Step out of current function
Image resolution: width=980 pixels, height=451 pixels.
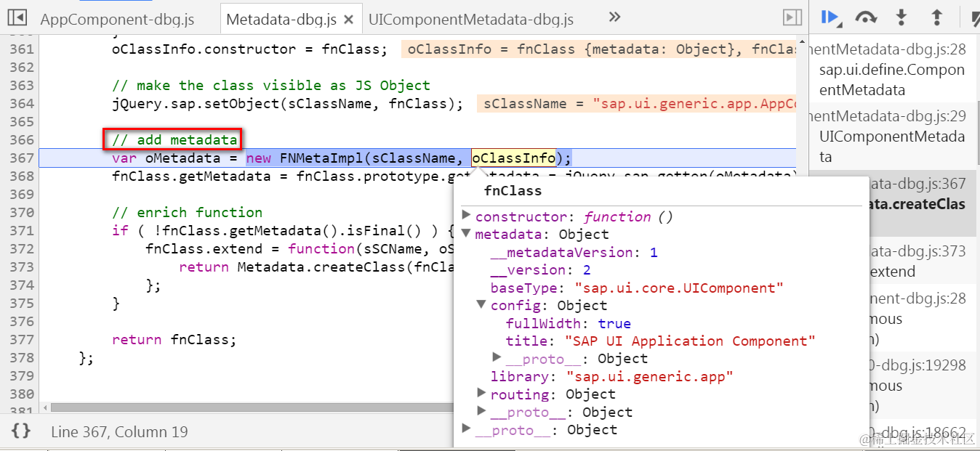pyautogui.click(x=937, y=17)
